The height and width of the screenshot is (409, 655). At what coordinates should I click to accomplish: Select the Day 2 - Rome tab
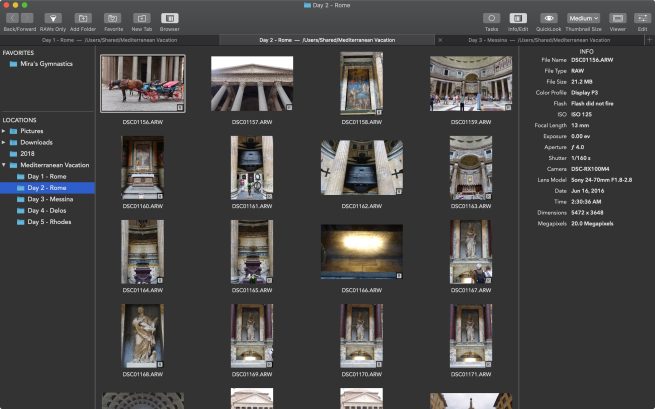pyautogui.click(x=327, y=40)
